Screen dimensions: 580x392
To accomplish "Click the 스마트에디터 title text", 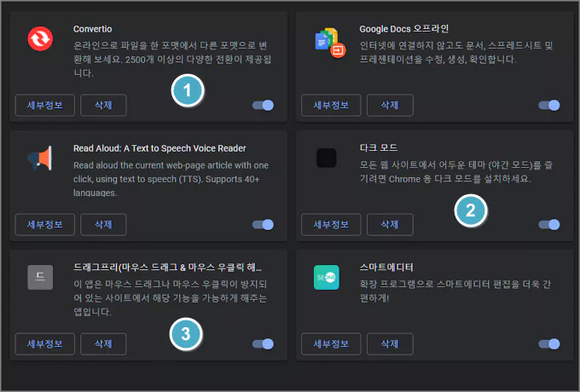I will [x=386, y=267].
